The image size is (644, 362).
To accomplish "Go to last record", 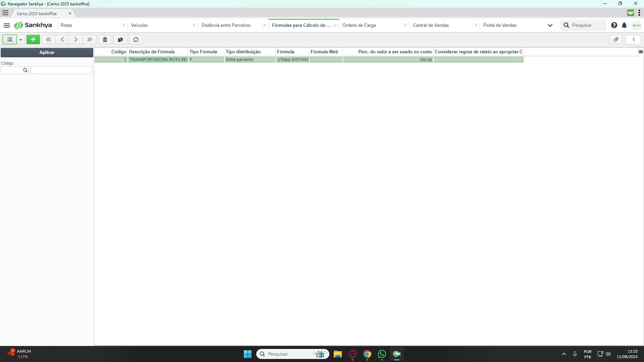I will click(90, 40).
